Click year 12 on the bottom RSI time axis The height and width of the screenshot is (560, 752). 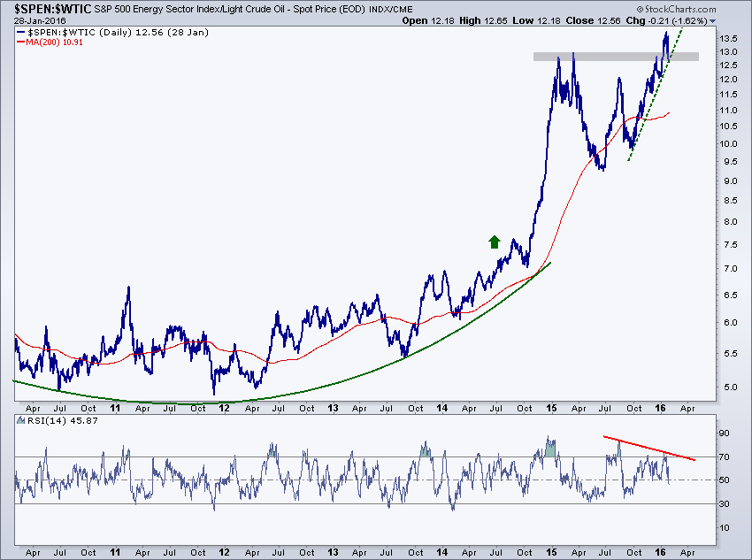224,552
